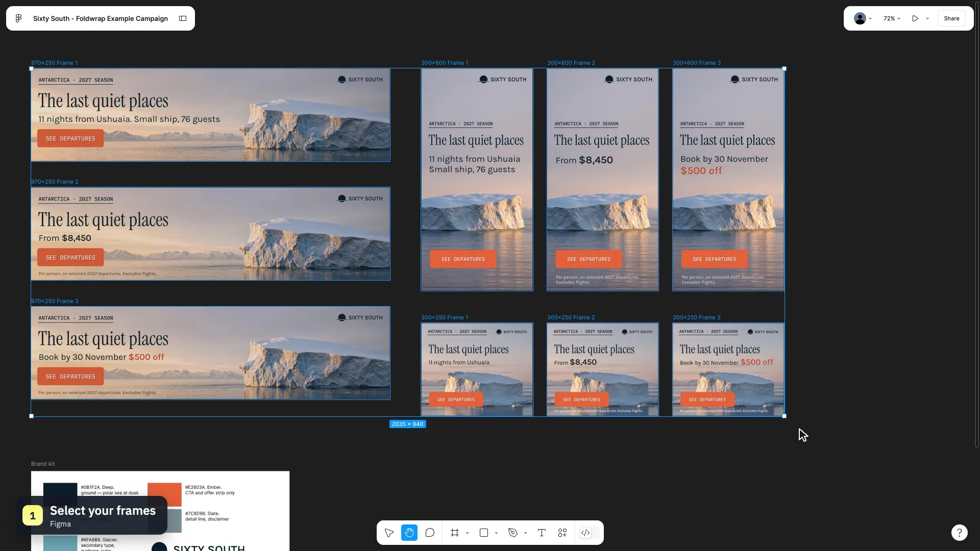Select the 300×250 Frame 1 label
Viewport: 980px width, 551px height.
tap(445, 317)
